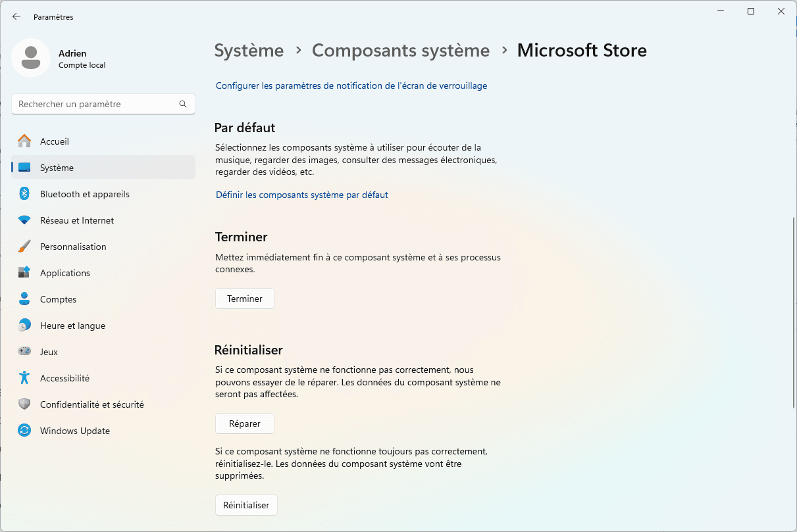Open the Jeux settings label

point(49,352)
